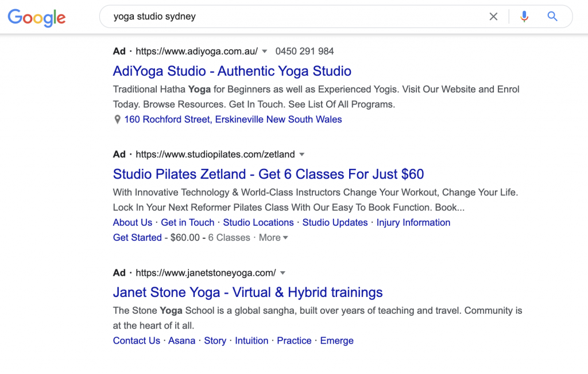Click the phone number 0450 291 984
588x374 pixels.
[x=304, y=51]
